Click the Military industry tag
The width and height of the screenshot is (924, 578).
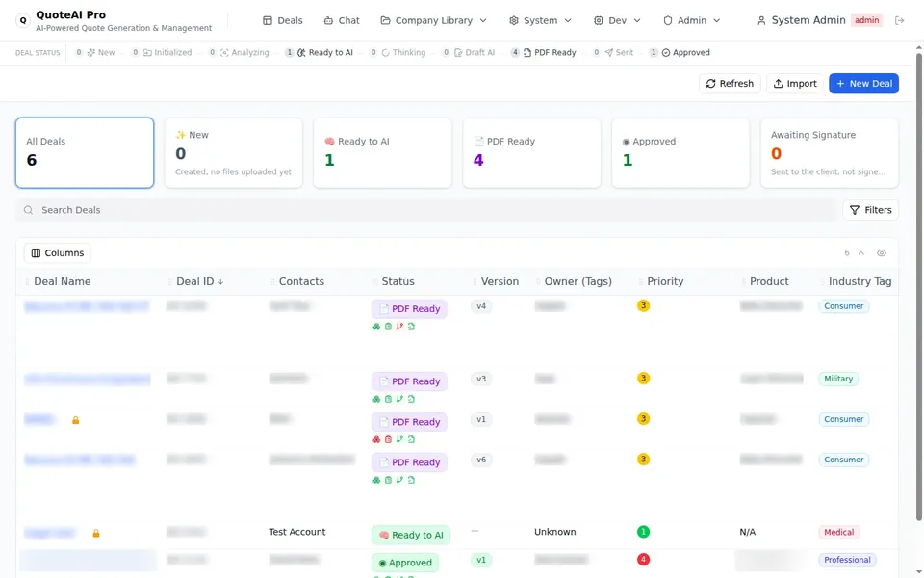838,379
